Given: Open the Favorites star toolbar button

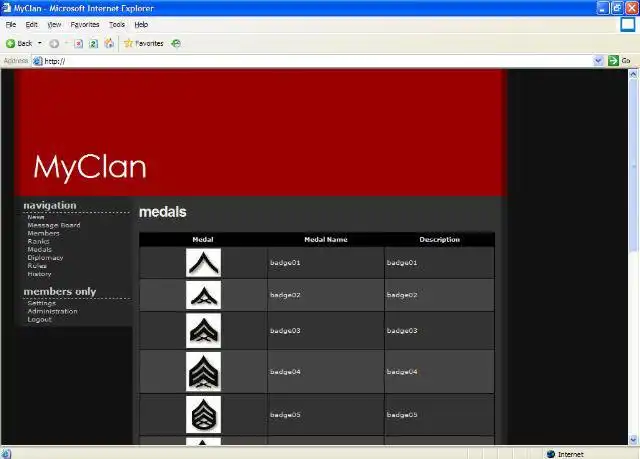Looking at the screenshot, I should coord(144,43).
